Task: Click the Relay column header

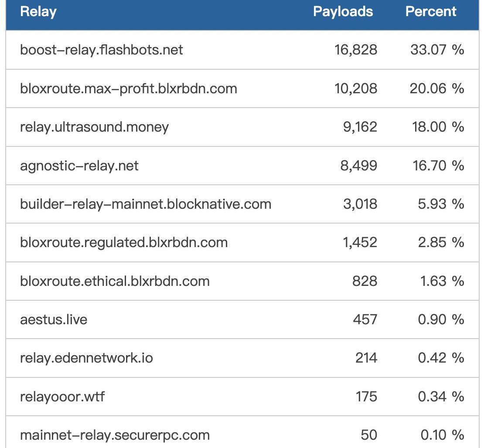Action: [38, 12]
